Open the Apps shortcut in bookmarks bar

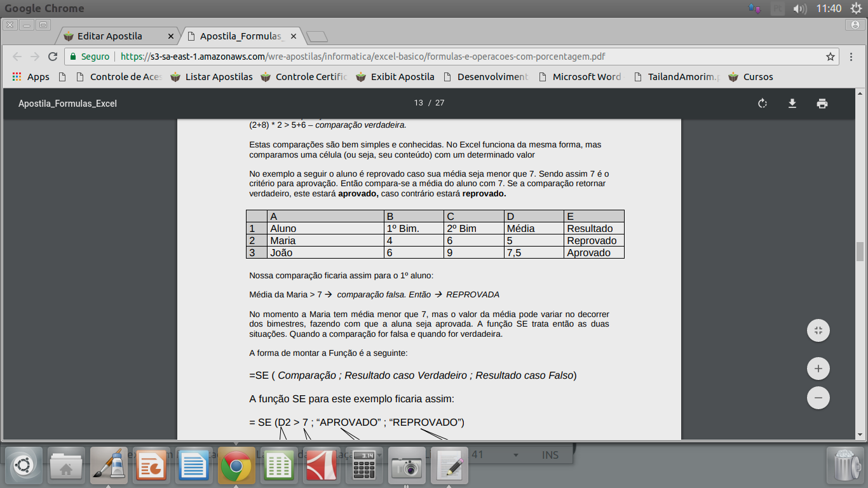coord(31,77)
